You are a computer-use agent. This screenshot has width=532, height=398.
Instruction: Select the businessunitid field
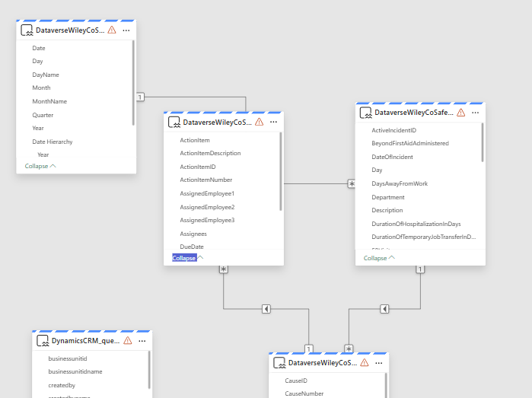pos(68,358)
